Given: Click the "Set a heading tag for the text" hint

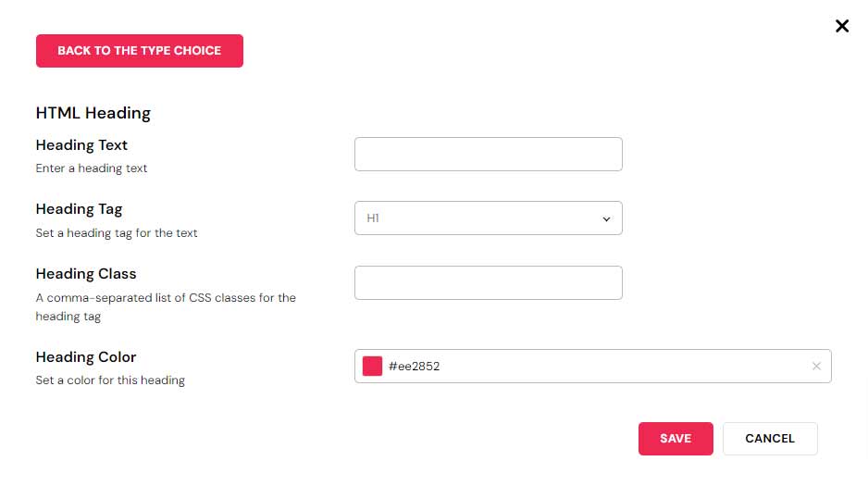Looking at the screenshot, I should (117, 233).
